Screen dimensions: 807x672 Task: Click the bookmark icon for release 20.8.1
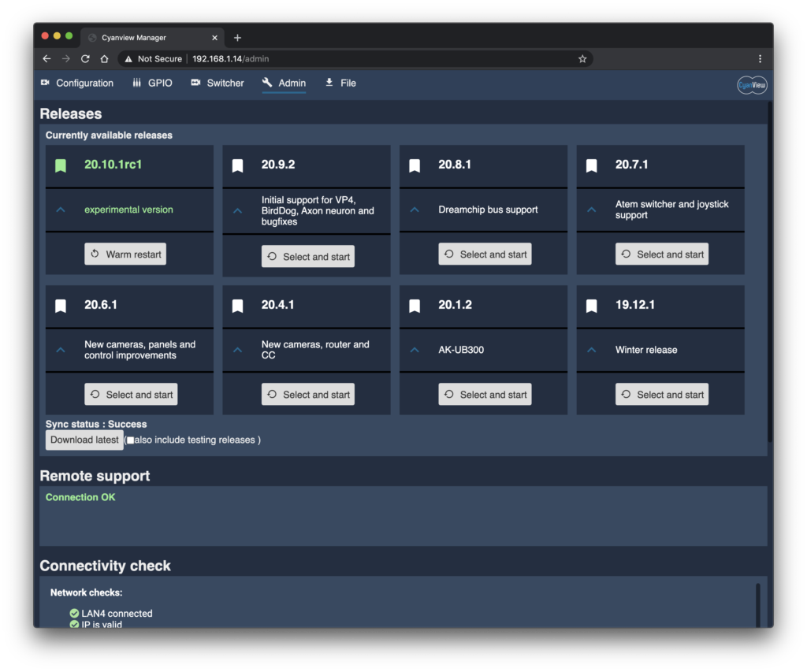click(415, 165)
